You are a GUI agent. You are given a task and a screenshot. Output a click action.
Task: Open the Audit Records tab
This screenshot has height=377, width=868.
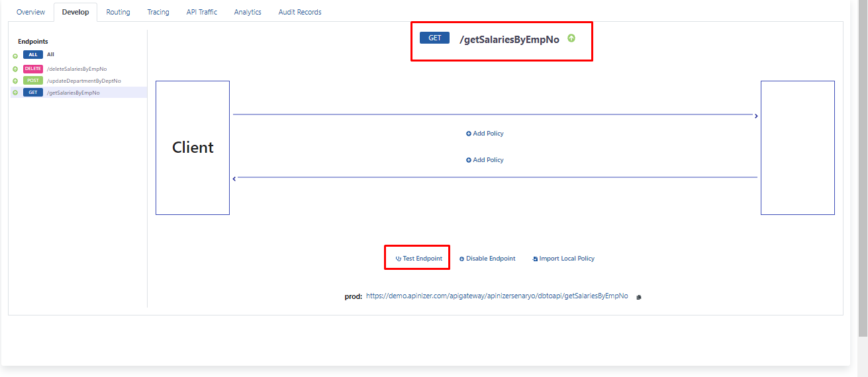tap(299, 12)
